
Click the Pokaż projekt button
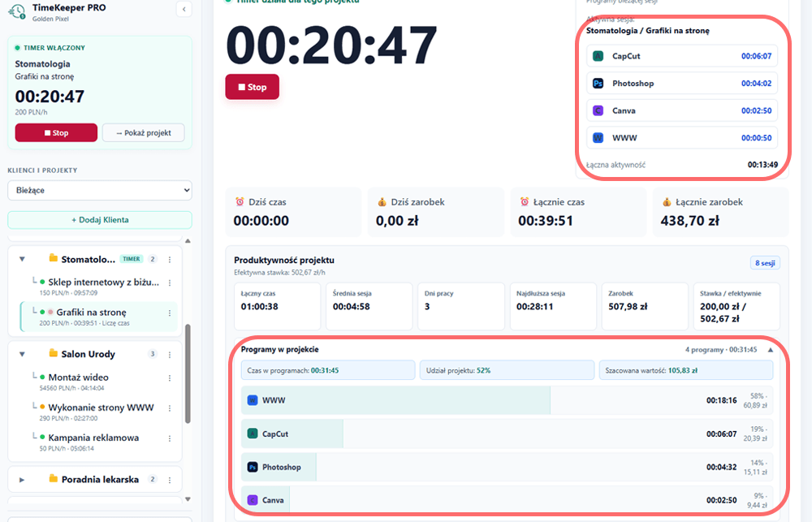144,132
